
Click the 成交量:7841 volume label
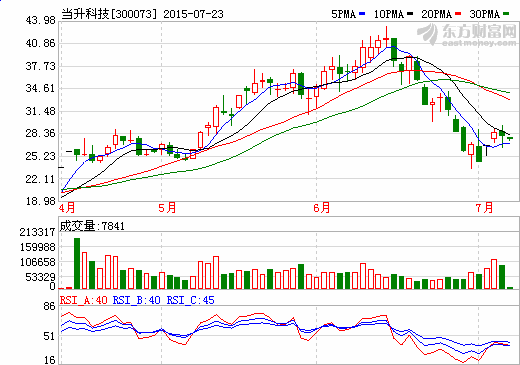point(92,226)
